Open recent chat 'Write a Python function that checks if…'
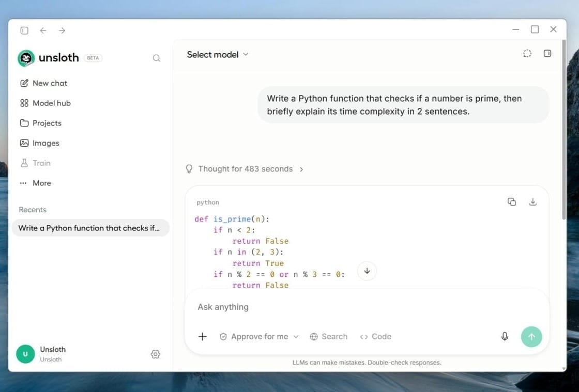Image resolution: width=579 pixels, height=392 pixels. (x=90, y=228)
